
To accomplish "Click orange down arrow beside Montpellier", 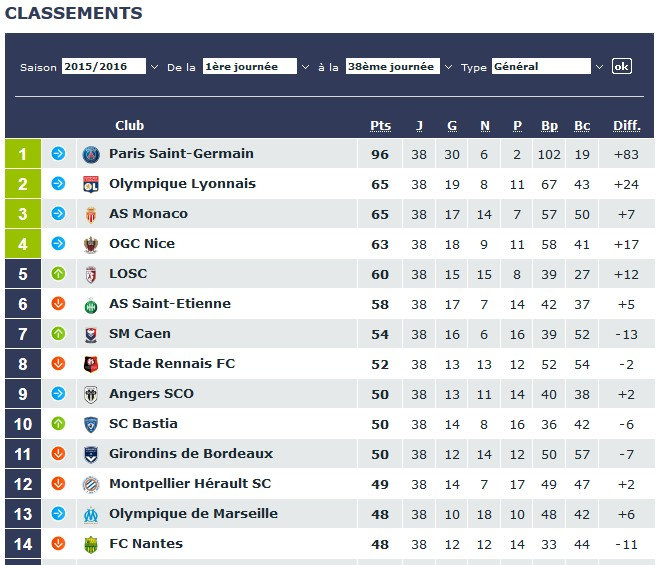I will click(x=58, y=484).
